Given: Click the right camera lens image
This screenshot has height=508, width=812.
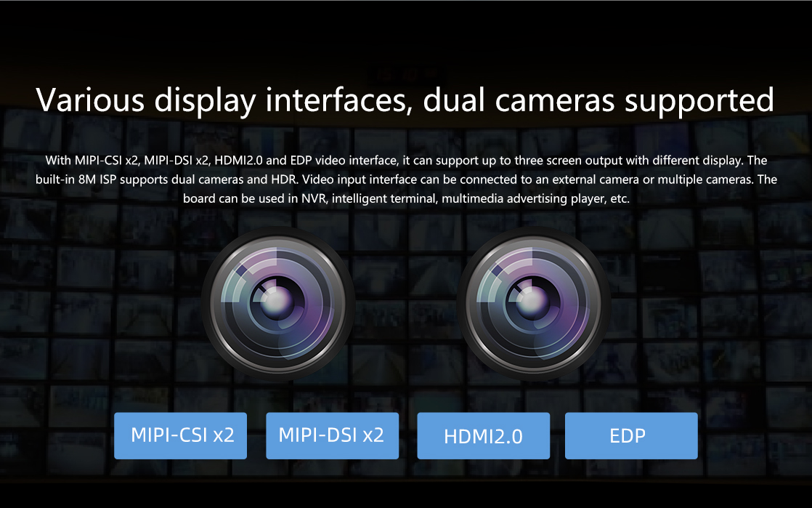Looking at the screenshot, I should pyautogui.click(x=533, y=303).
